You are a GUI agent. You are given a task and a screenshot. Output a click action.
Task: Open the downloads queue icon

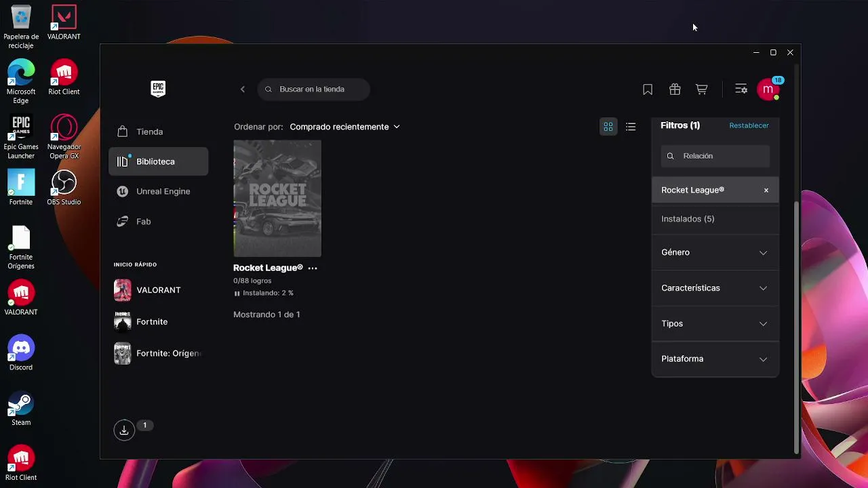(124, 430)
